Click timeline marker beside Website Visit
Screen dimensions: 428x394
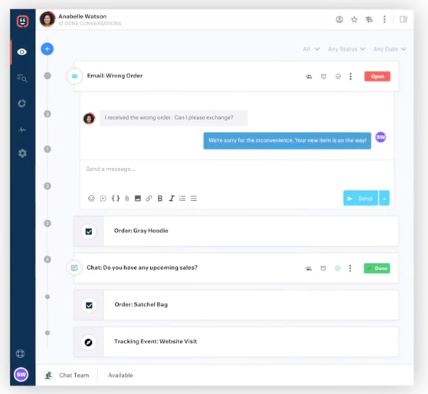(x=47, y=333)
